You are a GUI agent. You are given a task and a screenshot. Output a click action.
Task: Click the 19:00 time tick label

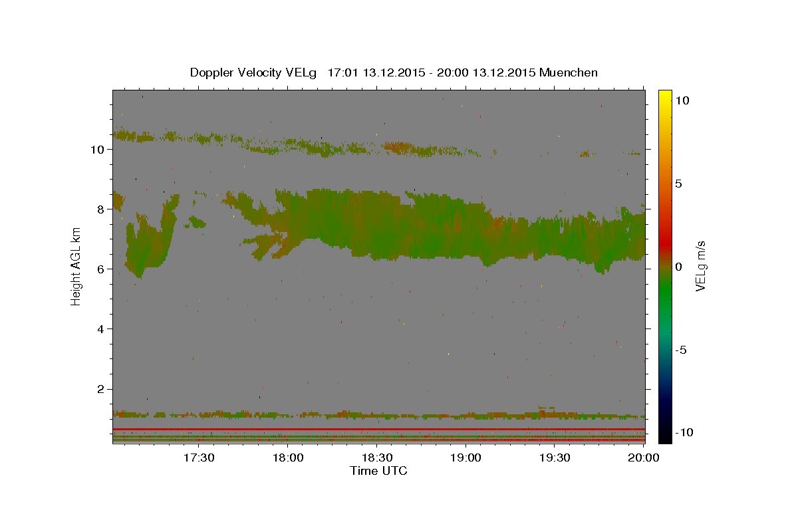tap(466, 458)
